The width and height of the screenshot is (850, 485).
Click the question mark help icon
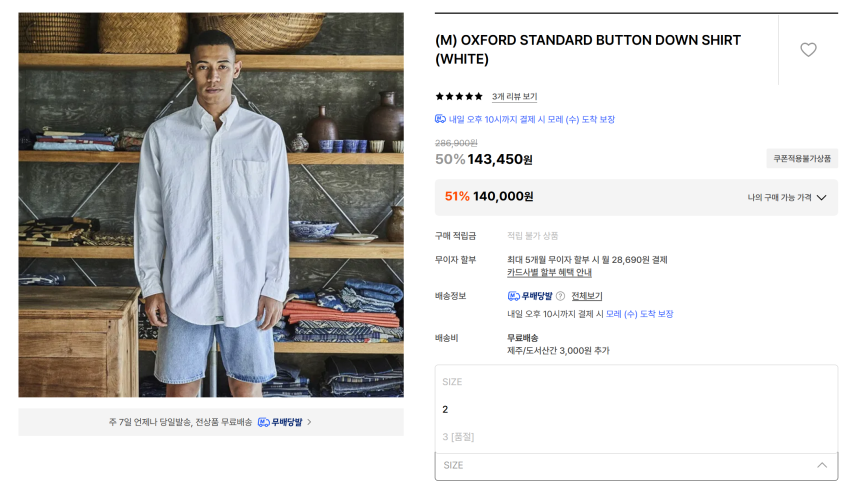[560, 296]
